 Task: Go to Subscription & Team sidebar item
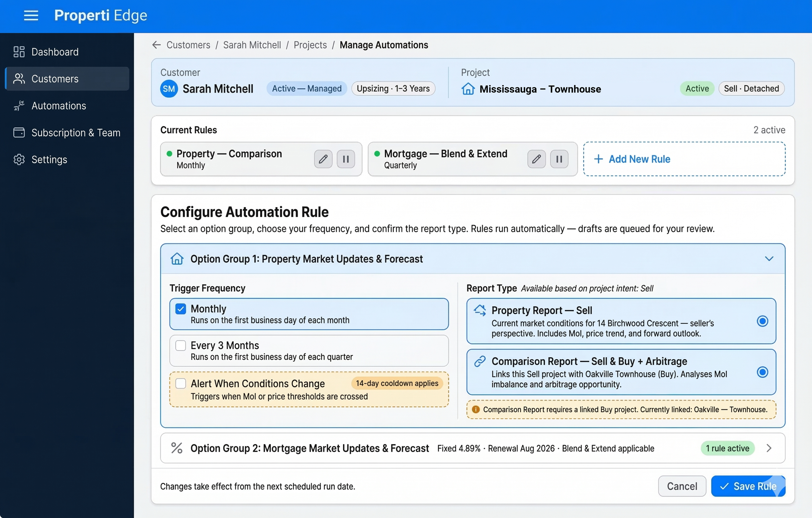76,133
